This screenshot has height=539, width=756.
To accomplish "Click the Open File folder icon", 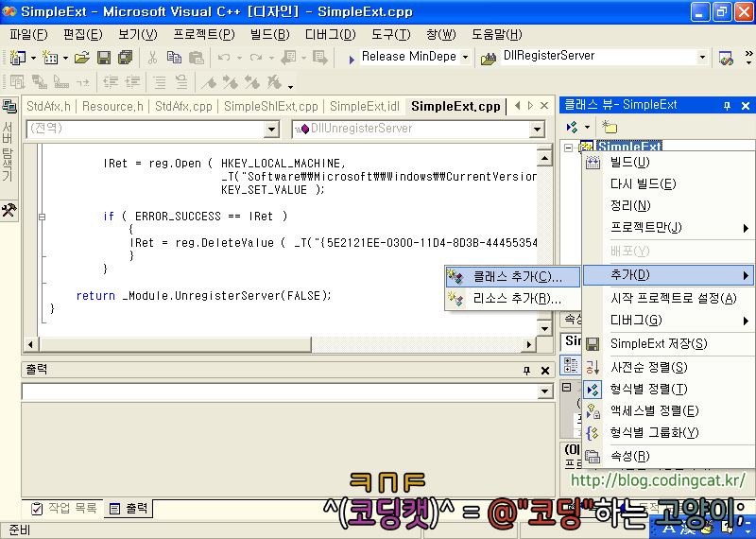I will (82, 58).
